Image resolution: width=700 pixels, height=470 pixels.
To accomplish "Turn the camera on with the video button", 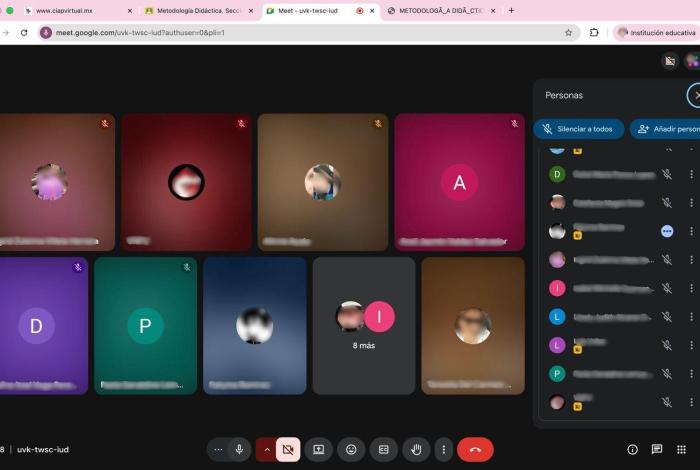I will coord(288,450).
